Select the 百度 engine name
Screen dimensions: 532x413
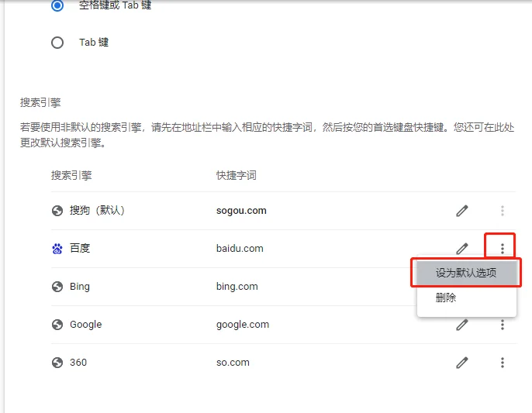coord(80,248)
